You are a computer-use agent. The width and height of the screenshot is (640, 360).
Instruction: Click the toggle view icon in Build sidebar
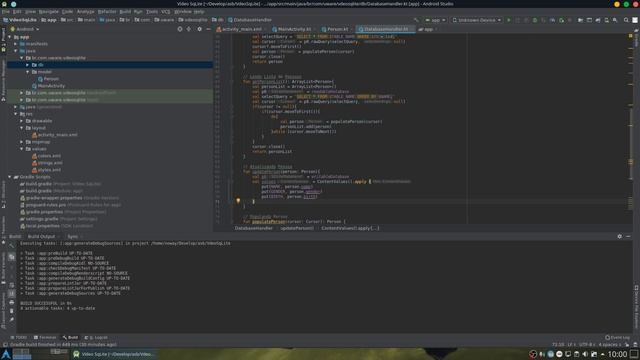click(11, 257)
